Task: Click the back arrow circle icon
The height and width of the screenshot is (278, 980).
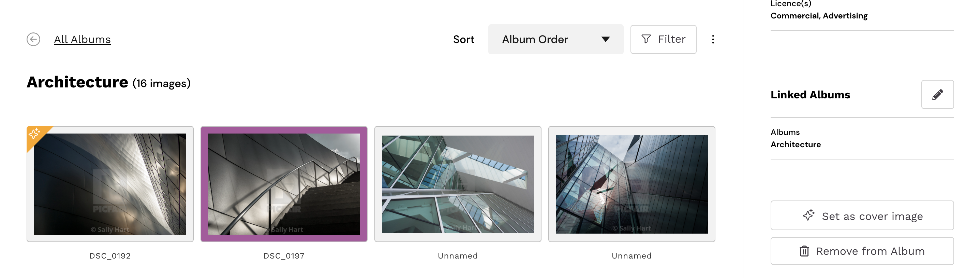Action: tap(33, 39)
